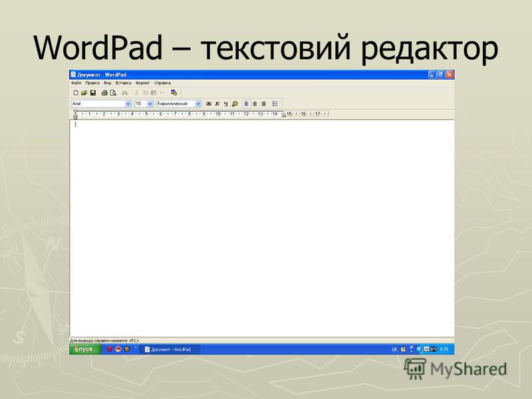Open the Правка menu

point(92,82)
